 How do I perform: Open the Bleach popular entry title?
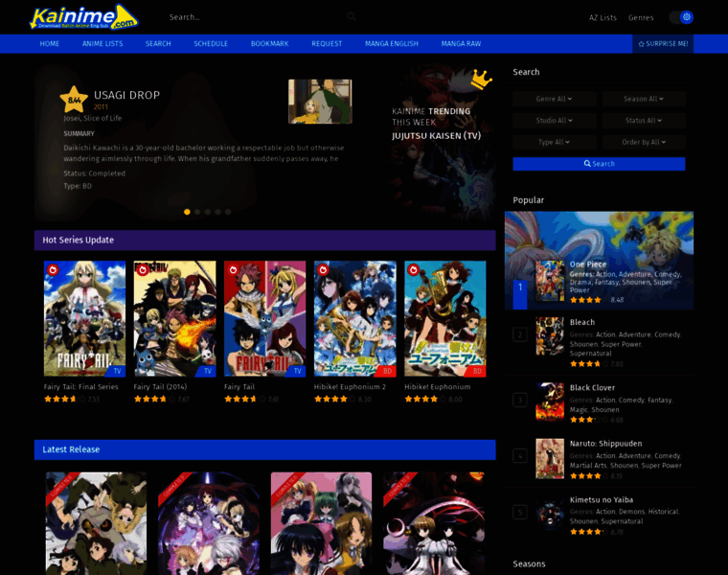582,322
